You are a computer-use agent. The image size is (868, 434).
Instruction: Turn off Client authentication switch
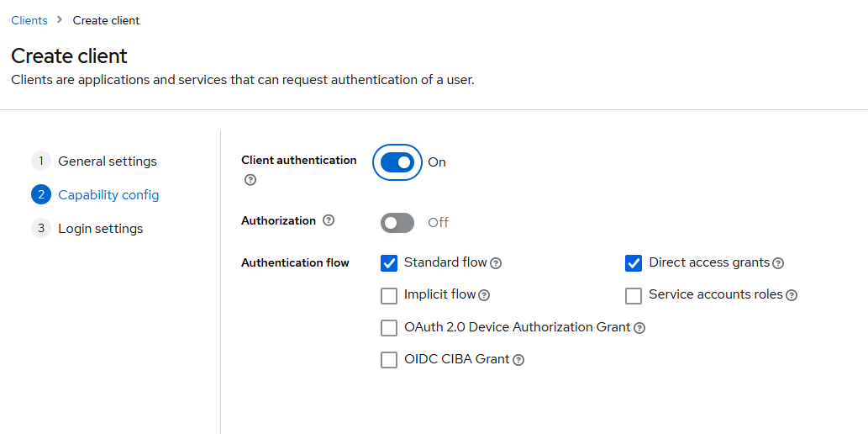(x=397, y=162)
